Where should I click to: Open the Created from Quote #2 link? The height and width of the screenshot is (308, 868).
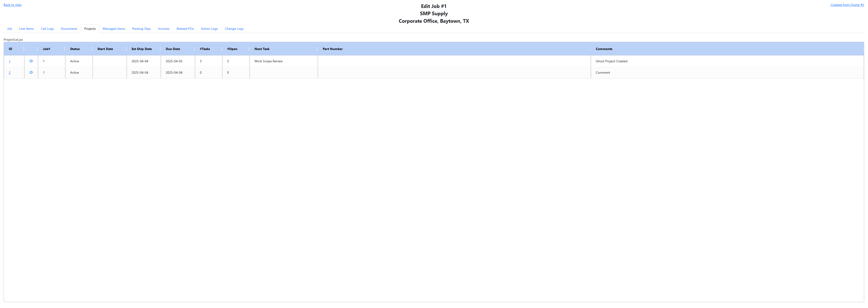coord(847,5)
